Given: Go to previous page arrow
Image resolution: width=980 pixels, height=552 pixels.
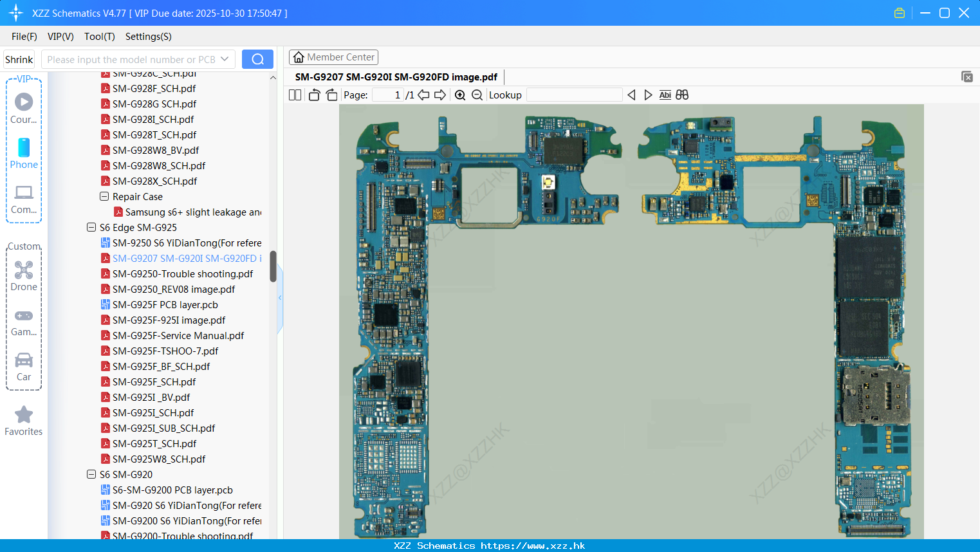Looking at the screenshot, I should pos(423,95).
